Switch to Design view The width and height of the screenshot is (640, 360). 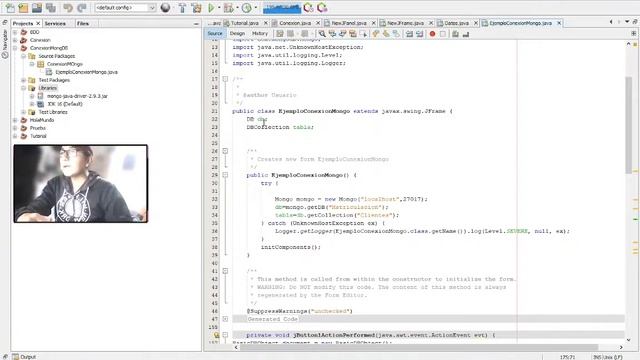pos(237,34)
